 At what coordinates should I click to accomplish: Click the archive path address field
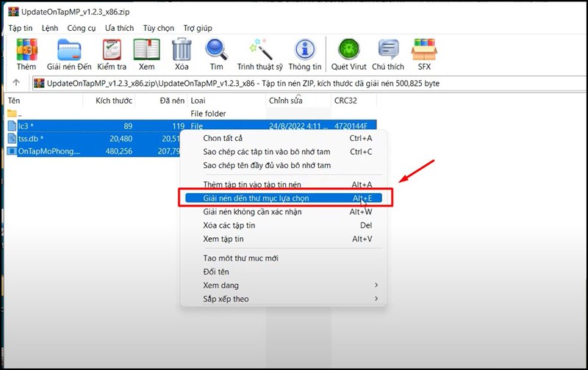[309, 83]
